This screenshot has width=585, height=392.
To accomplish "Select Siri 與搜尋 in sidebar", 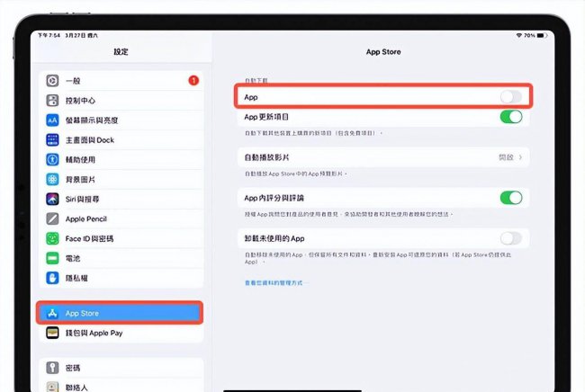I will coord(121,199).
